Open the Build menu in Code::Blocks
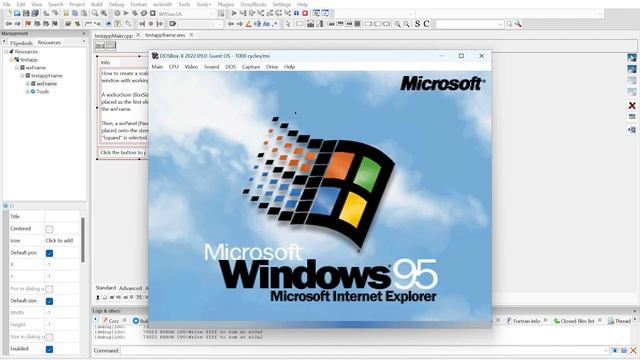The height and width of the screenshot is (360, 640). pos(97,4)
